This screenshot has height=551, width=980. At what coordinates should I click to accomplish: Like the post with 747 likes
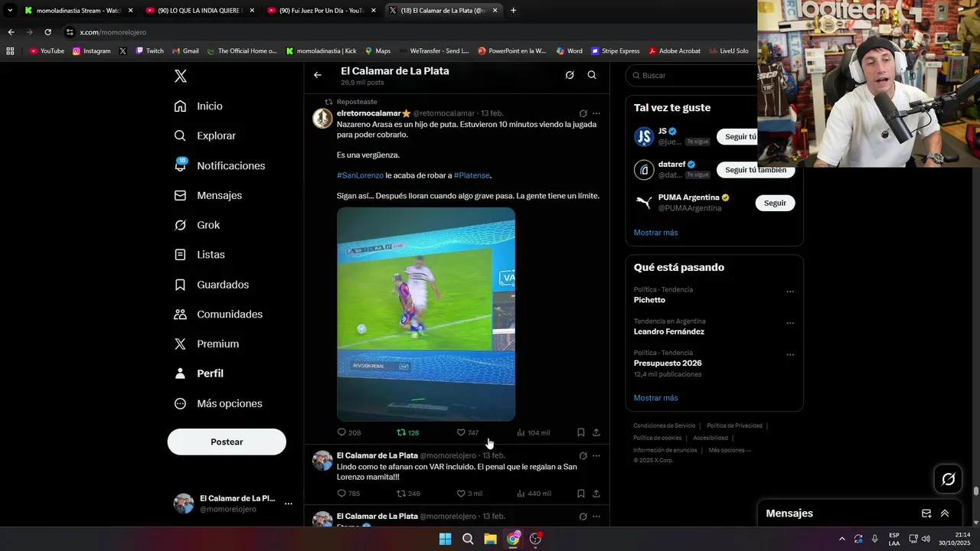click(468, 432)
